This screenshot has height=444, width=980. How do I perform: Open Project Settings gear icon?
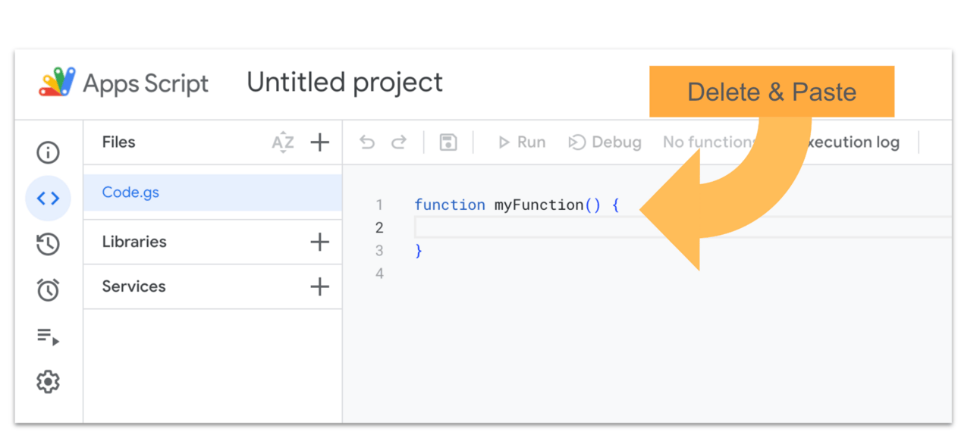click(48, 381)
